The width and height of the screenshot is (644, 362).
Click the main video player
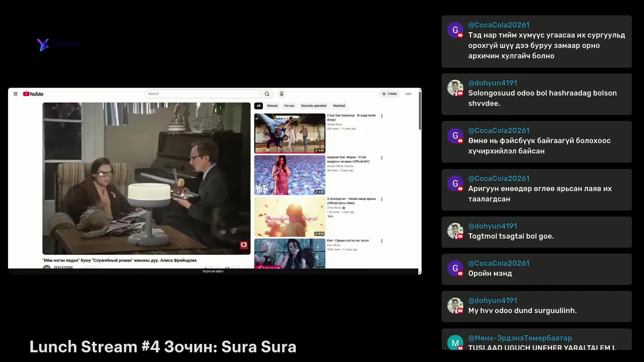pos(146,178)
